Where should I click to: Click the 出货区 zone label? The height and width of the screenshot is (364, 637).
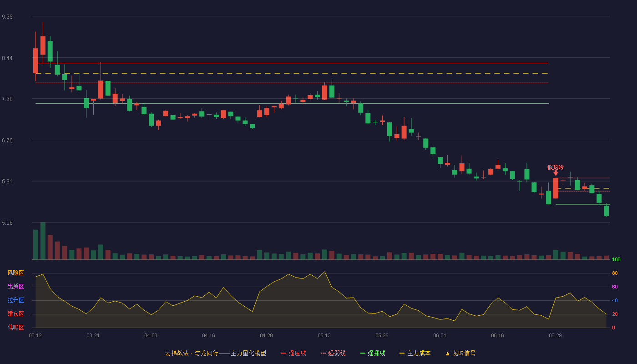tap(15, 287)
